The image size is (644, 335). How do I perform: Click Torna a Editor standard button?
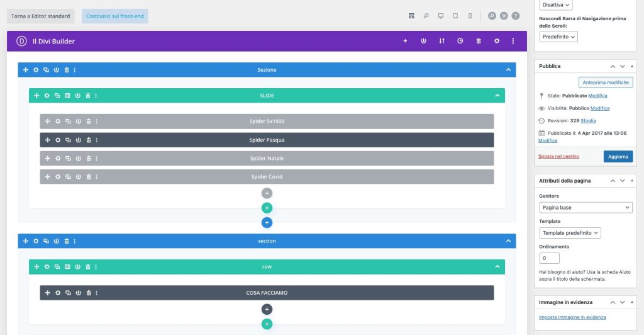(41, 16)
